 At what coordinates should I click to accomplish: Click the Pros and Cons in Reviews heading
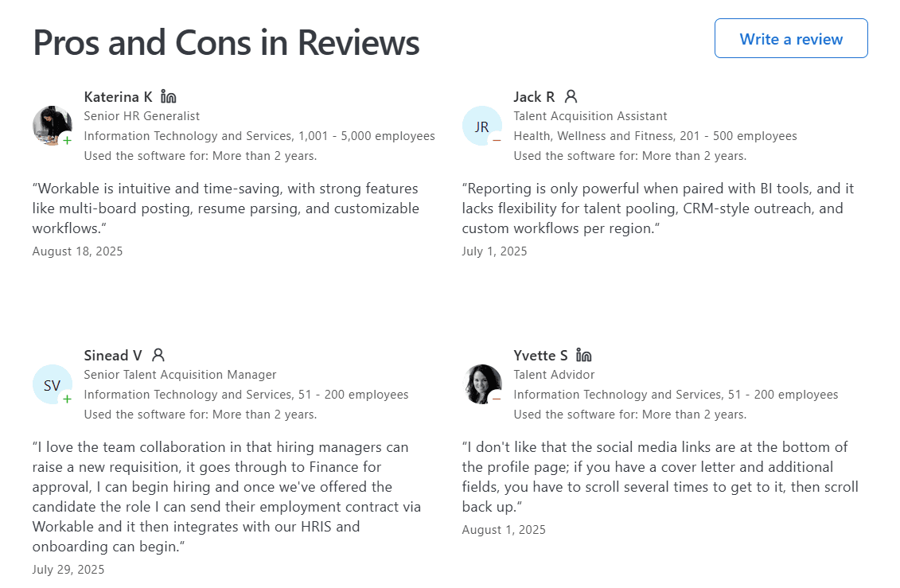click(x=226, y=42)
